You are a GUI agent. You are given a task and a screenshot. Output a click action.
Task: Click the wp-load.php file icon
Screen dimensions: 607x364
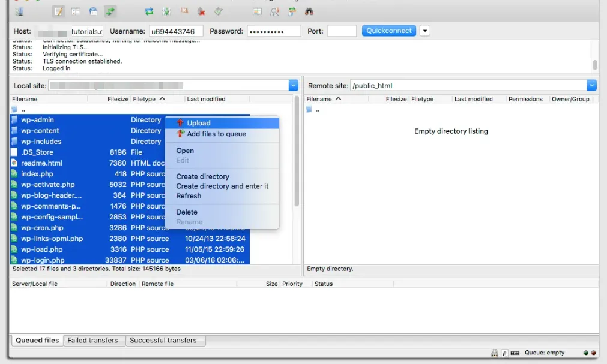coord(14,249)
